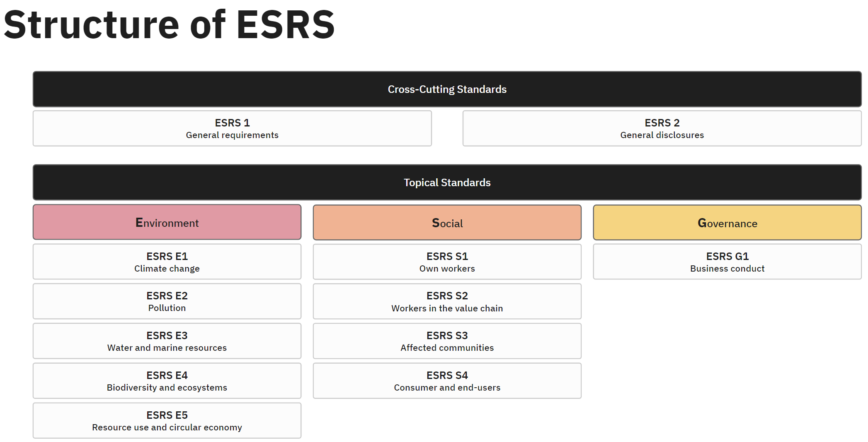Select the ESRS 1 General requirements box
This screenshot has height=442, width=868.
(x=232, y=128)
